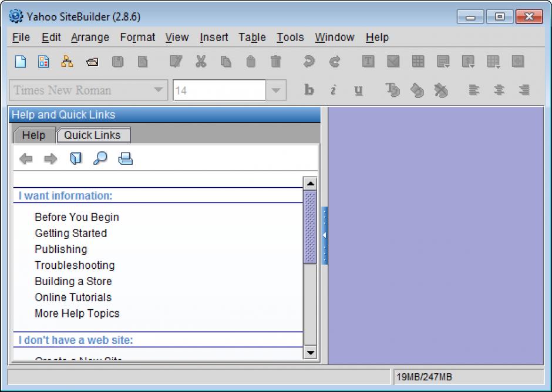This screenshot has width=552, height=392.
Task: Open the Troubleshooting help topic
Action: click(75, 265)
